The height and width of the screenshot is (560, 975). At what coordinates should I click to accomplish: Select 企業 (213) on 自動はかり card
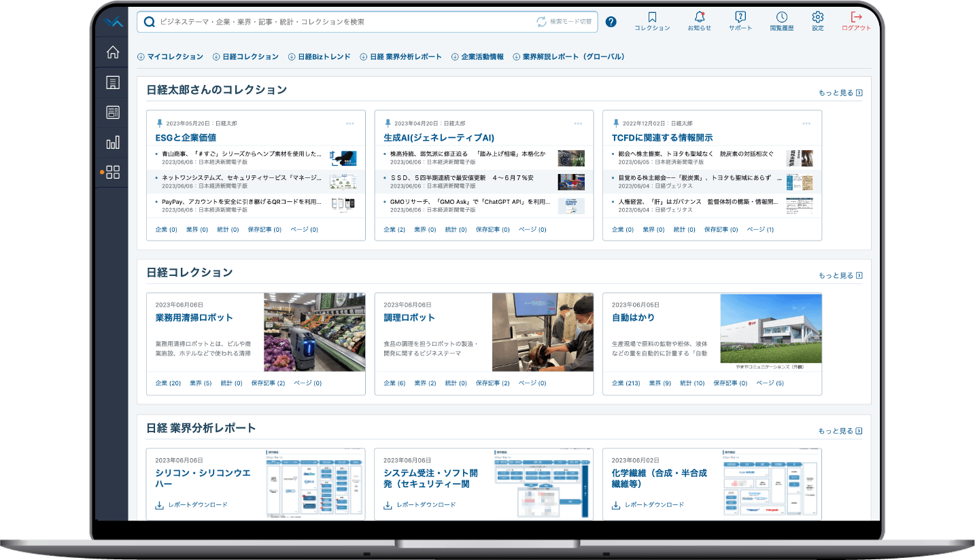coord(626,383)
